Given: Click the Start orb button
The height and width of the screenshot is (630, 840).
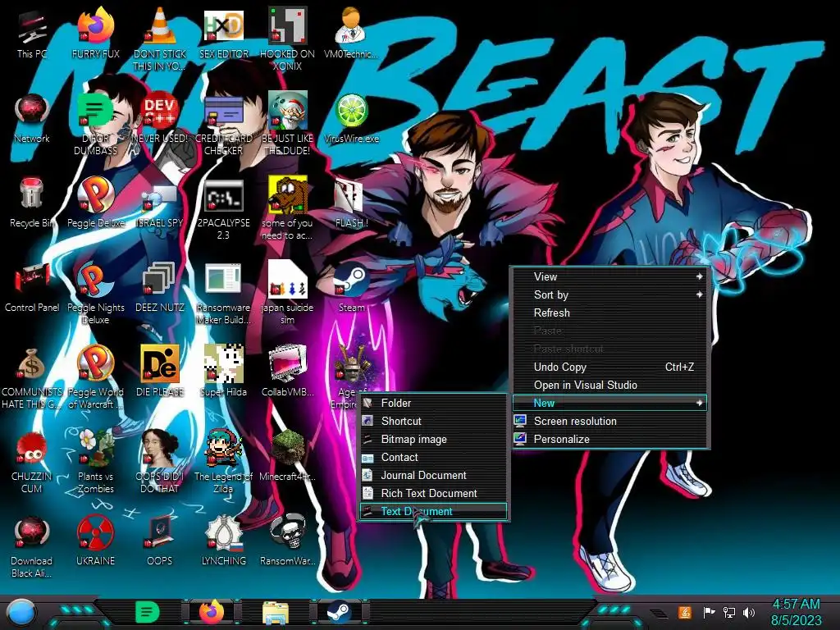Looking at the screenshot, I should 21,613.
